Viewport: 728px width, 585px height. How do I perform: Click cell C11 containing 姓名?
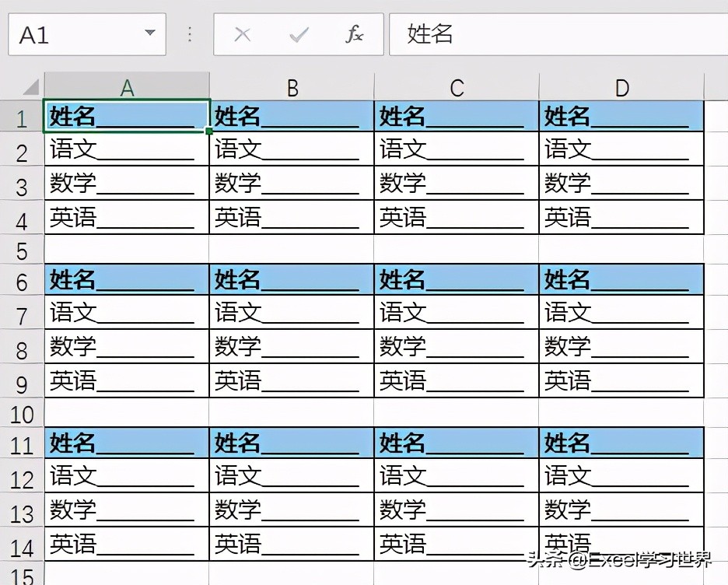click(x=457, y=443)
